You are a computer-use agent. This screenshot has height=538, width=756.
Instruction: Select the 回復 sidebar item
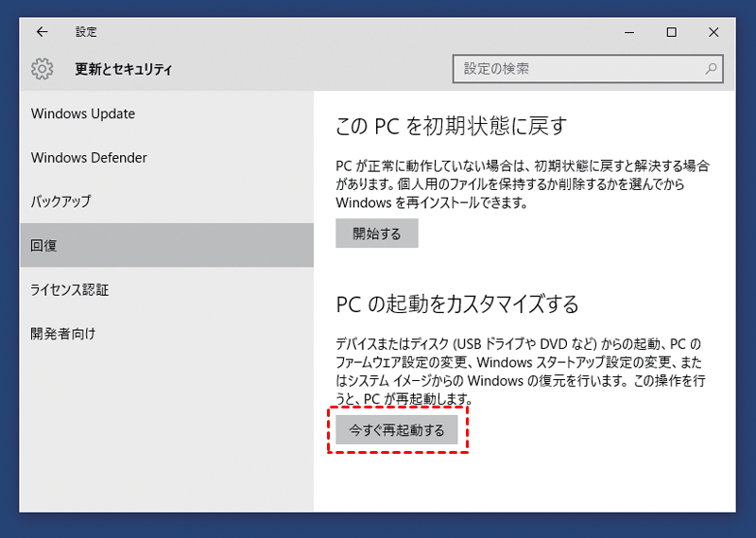44,245
